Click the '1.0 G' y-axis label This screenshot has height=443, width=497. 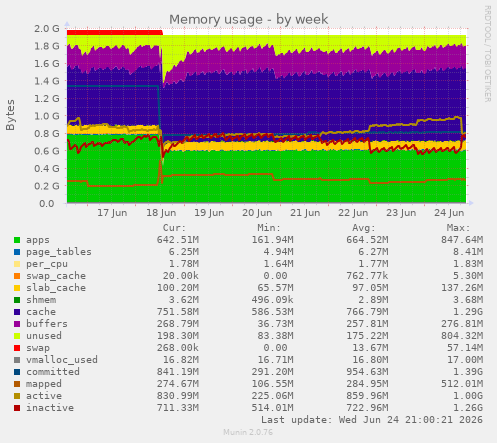coord(47,116)
